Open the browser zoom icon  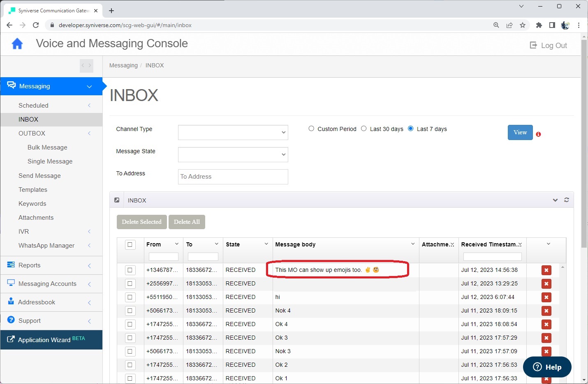click(496, 25)
